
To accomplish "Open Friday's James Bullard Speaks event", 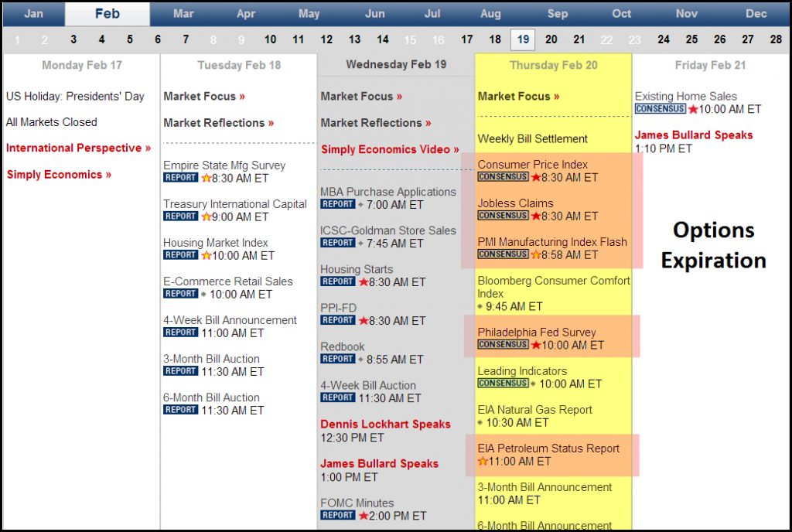I will [694, 135].
